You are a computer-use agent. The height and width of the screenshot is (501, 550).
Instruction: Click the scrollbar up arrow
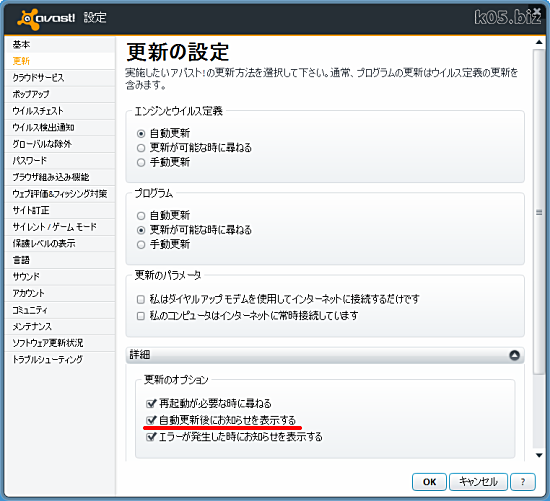[x=539, y=42]
